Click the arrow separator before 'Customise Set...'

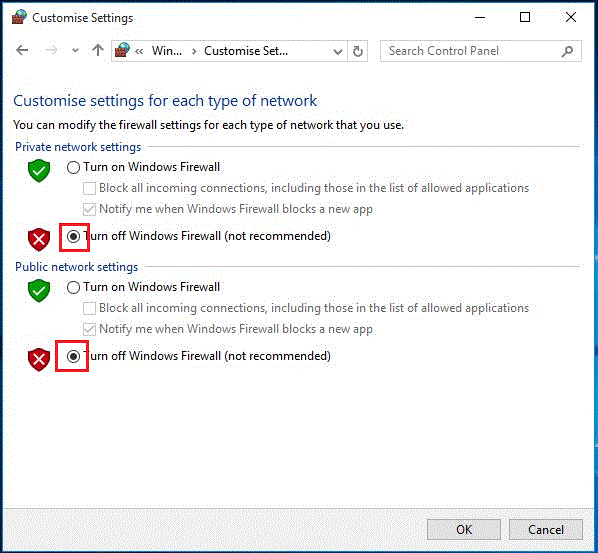coord(194,51)
